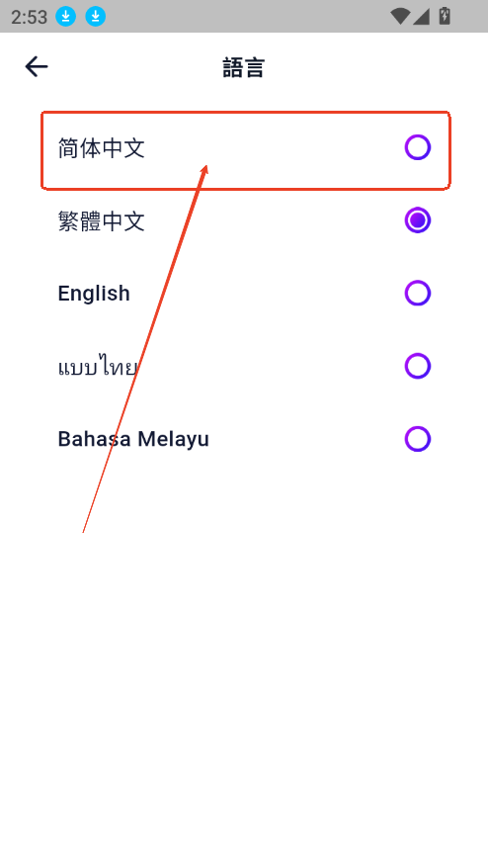Tap the battery charging icon
The height and width of the screenshot is (868, 488).
pos(445,16)
